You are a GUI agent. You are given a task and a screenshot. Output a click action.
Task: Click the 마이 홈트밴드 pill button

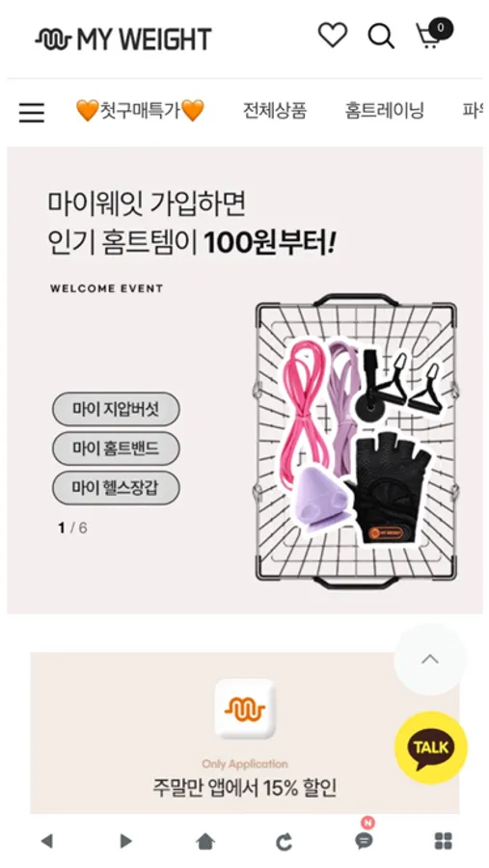point(116,448)
